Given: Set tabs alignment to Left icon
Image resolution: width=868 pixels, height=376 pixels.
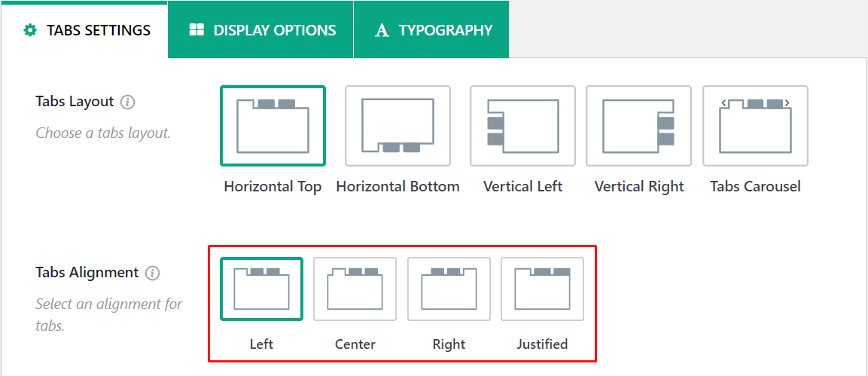Looking at the screenshot, I should click(x=261, y=289).
